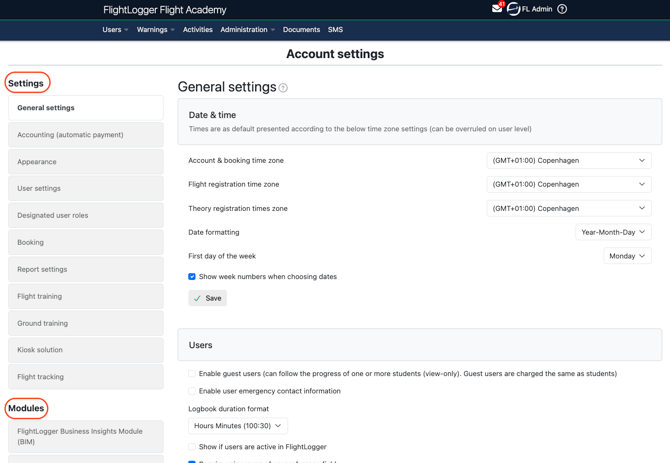Click the Date & time section heading
Viewport: 670px width, 463px height.
212,115
